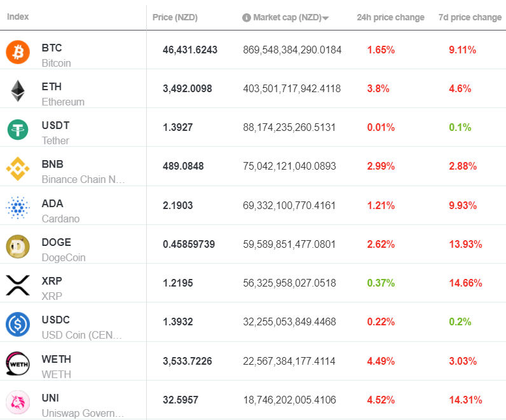Click the Cardano blue dots logo
The width and height of the screenshot is (506, 420).
[18, 208]
